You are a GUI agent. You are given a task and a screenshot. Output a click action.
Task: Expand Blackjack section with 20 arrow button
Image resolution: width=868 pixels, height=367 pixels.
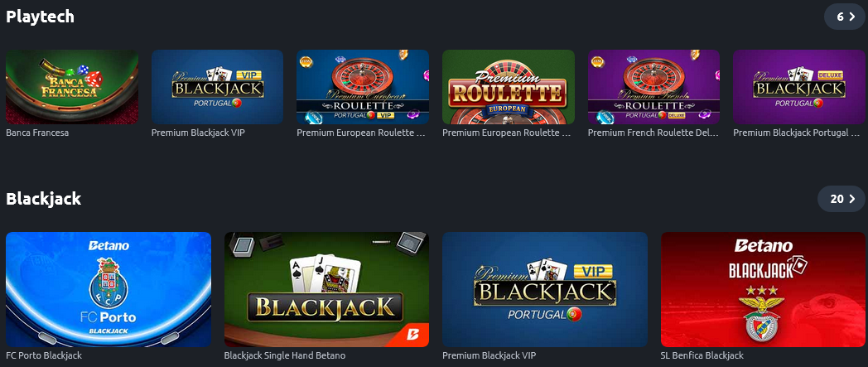tap(841, 199)
